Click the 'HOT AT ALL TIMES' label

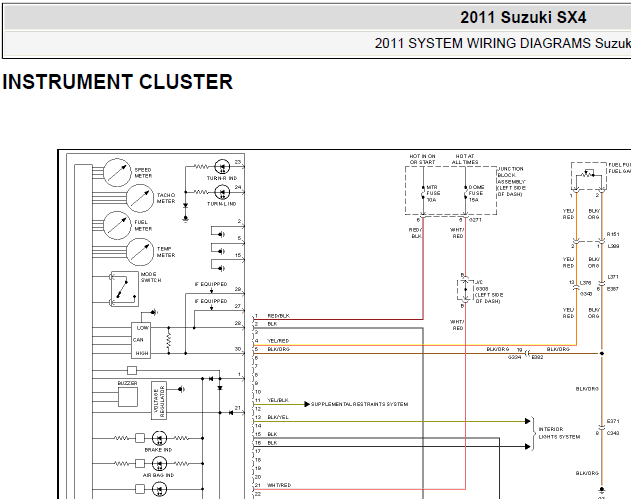[x=465, y=159]
